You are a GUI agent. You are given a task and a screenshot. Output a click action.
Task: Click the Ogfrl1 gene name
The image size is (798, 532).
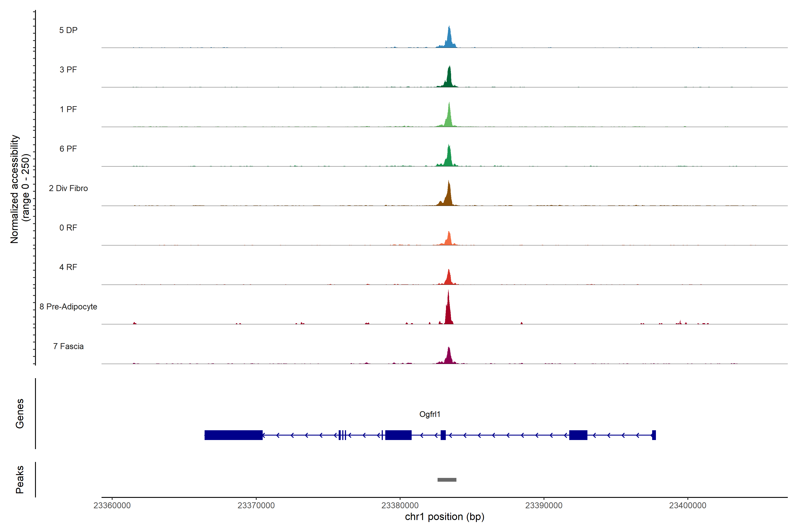pos(430,414)
